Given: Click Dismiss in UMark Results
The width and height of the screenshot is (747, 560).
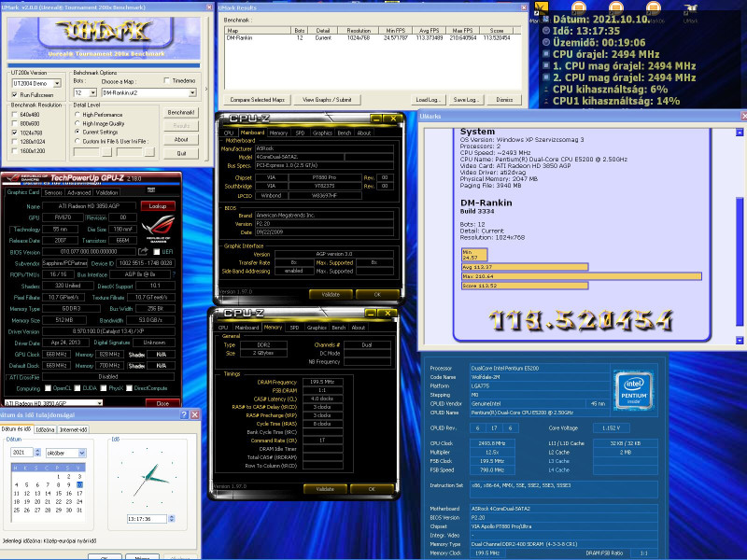Looking at the screenshot, I should (504, 100).
